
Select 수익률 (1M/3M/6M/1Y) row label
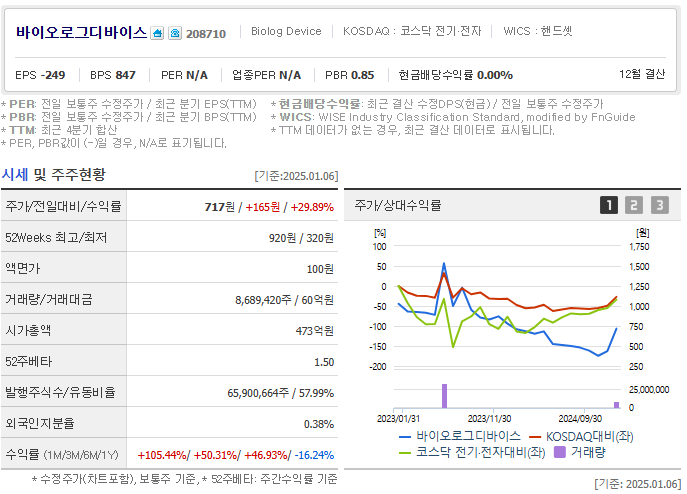coord(62,455)
